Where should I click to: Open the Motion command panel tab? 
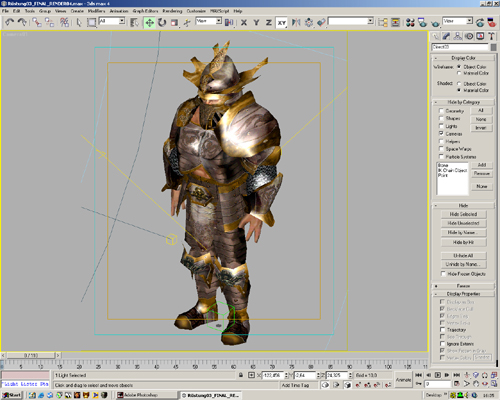pos(469,36)
